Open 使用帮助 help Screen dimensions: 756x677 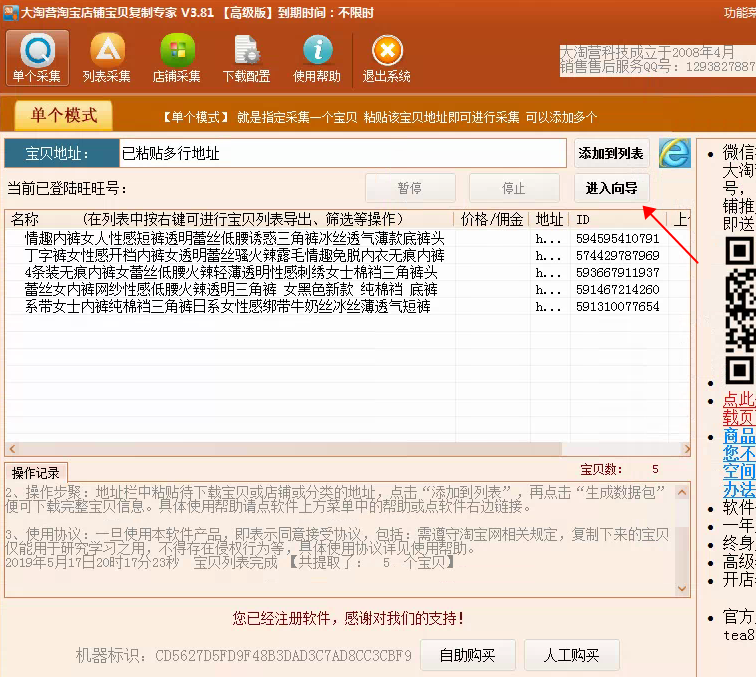pos(317,58)
